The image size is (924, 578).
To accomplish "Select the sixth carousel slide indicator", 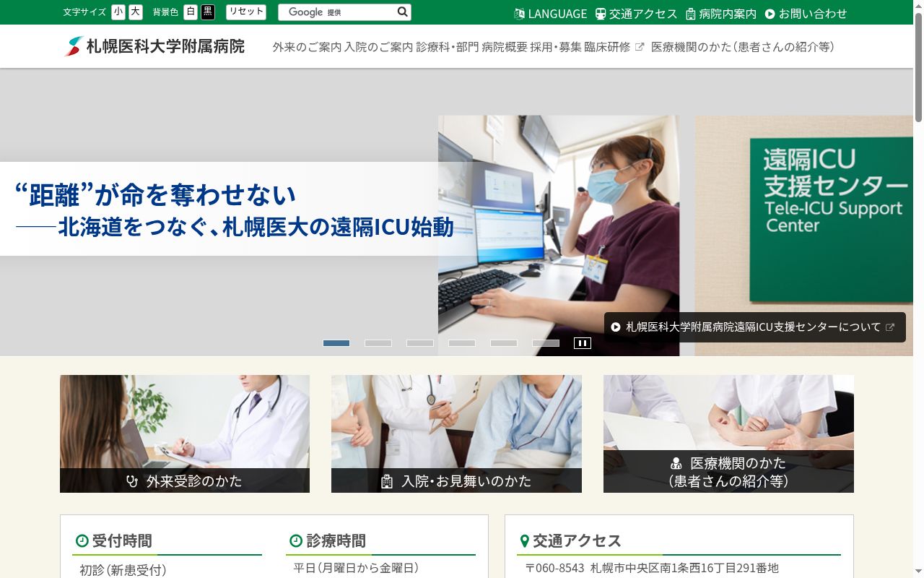I will click(546, 343).
